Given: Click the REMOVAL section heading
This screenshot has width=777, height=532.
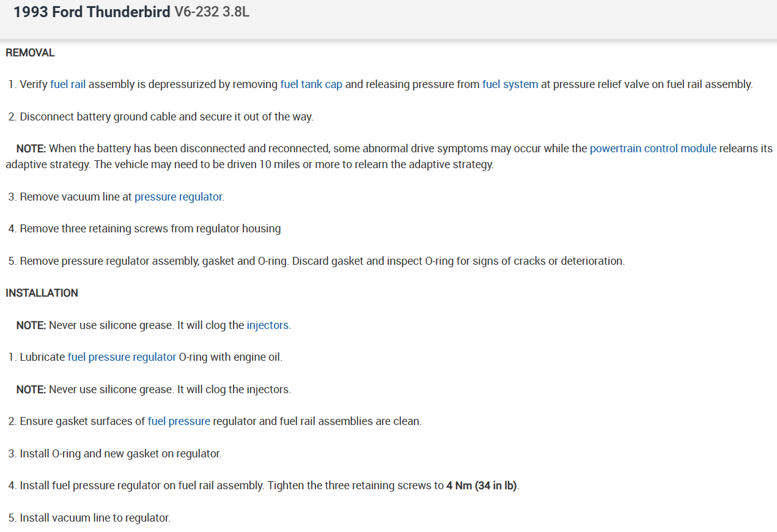Looking at the screenshot, I should 30,53.
